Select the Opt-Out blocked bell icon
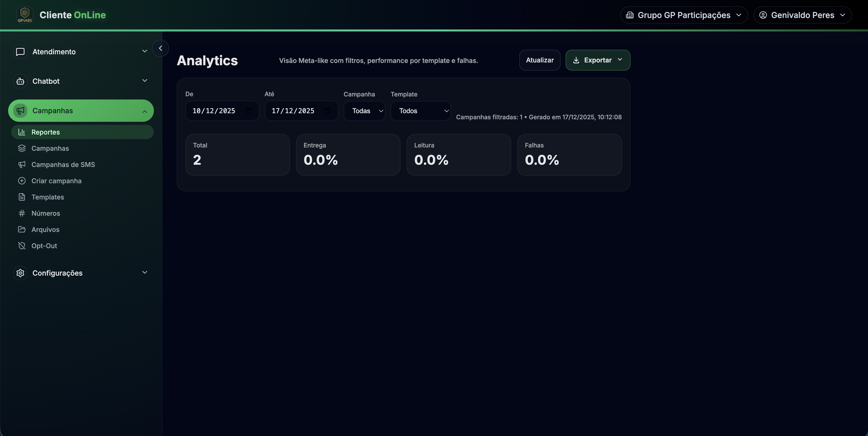 tap(22, 246)
